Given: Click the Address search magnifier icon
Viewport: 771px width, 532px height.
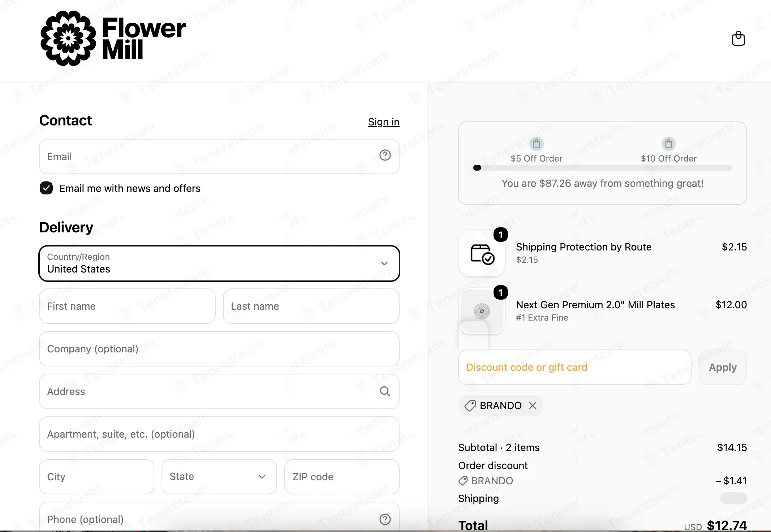Looking at the screenshot, I should pos(385,391).
